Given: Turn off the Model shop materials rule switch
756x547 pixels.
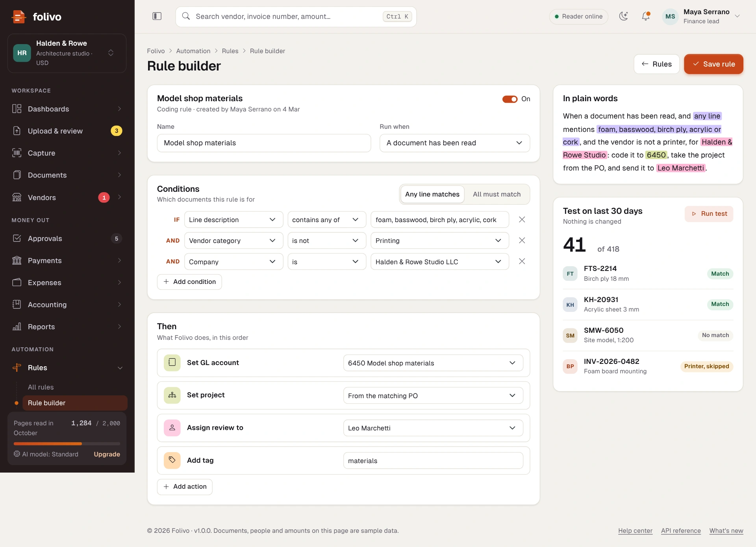Looking at the screenshot, I should pos(510,99).
